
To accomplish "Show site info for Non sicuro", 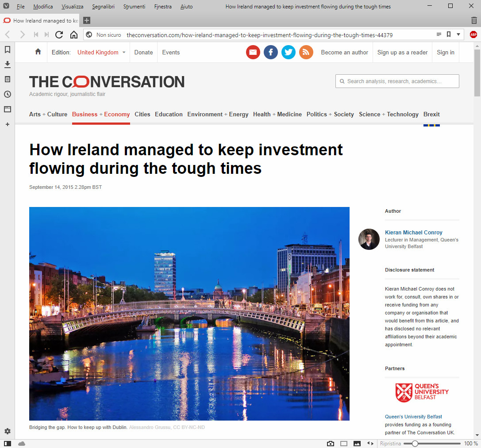I will pos(104,35).
